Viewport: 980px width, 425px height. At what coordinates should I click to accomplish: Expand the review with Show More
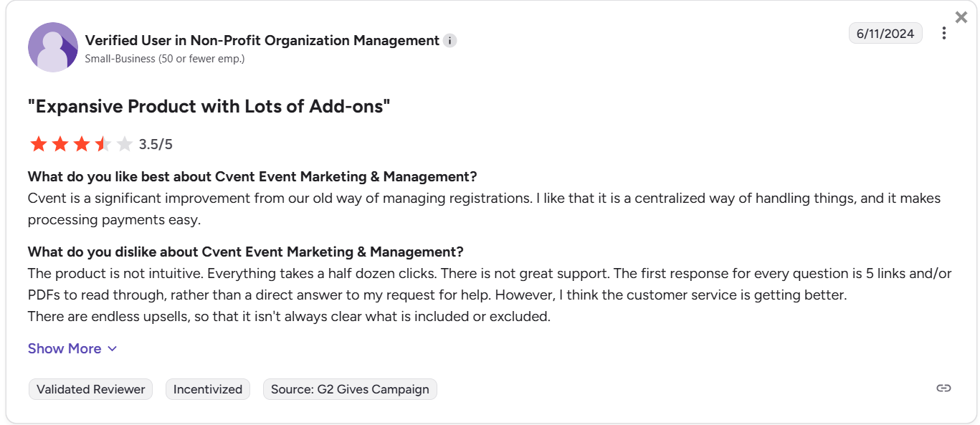click(x=65, y=349)
